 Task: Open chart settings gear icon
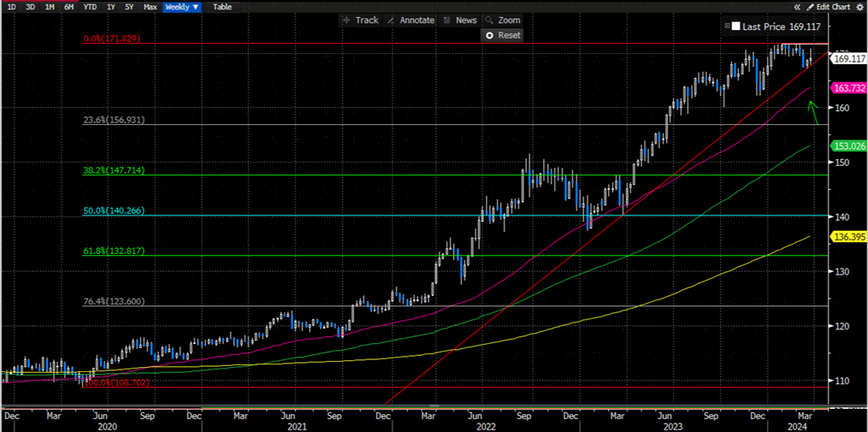click(x=859, y=7)
